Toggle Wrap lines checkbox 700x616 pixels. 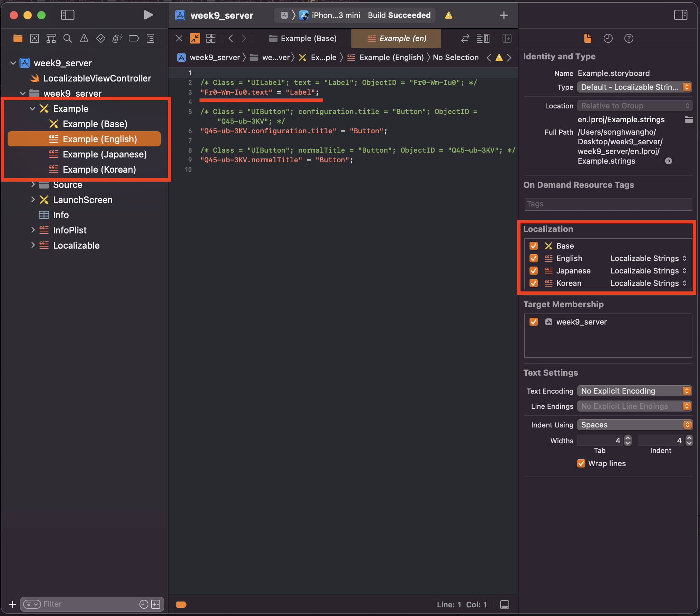581,463
